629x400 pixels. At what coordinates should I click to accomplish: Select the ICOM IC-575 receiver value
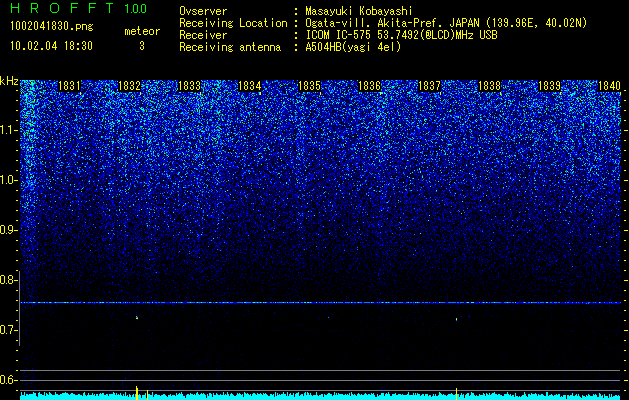(401, 35)
